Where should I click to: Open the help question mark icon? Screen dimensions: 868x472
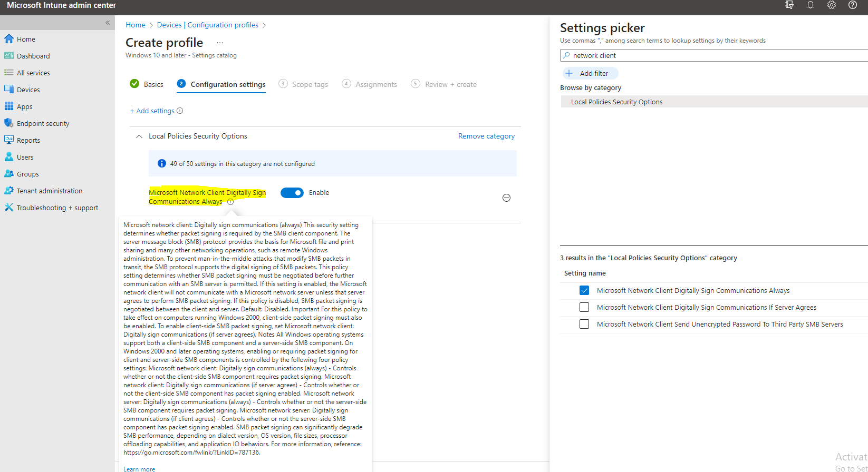[853, 5]
